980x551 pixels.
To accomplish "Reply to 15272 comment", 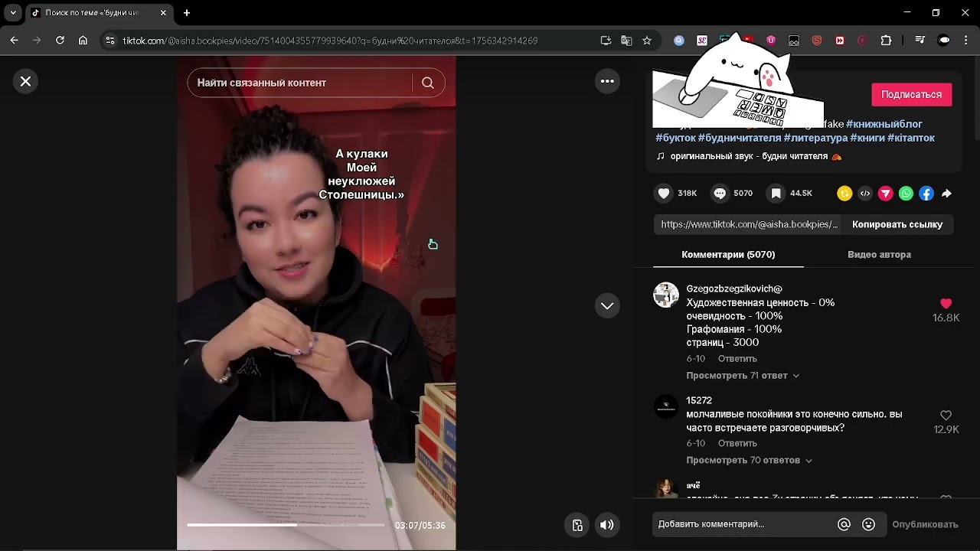I will 737,443.
